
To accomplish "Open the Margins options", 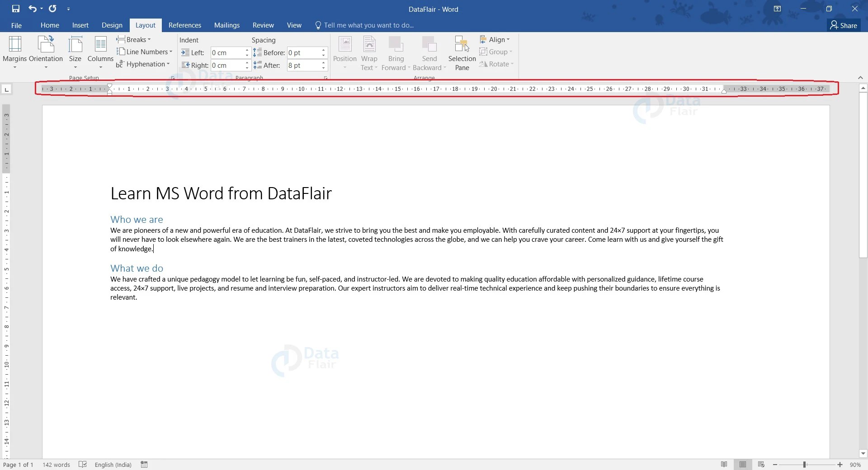I will point(15,51).
